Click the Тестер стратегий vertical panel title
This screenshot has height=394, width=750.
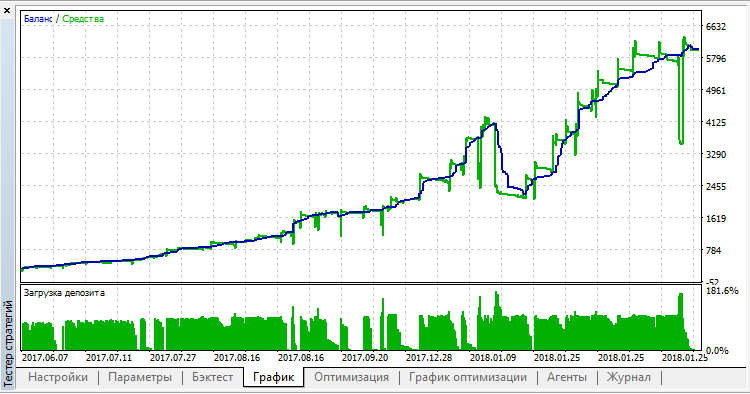(x=8, y=343)
